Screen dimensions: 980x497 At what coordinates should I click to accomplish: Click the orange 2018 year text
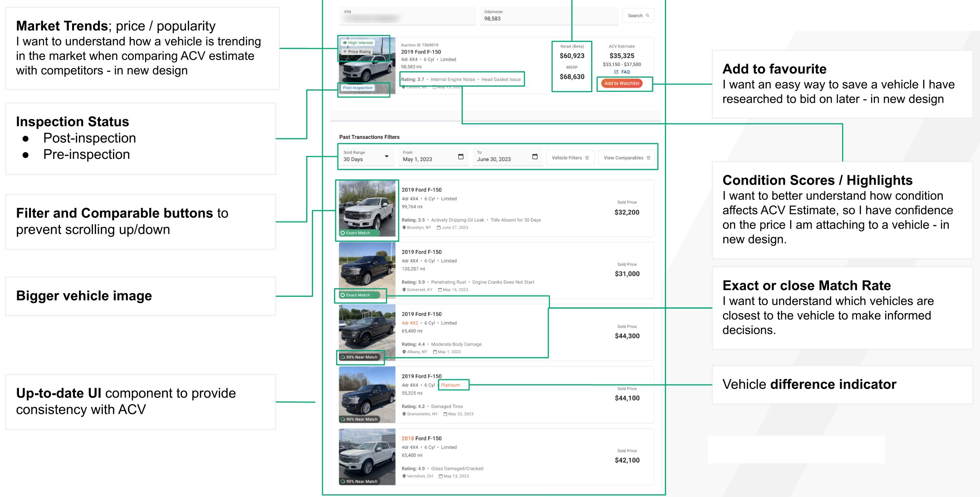407,438
